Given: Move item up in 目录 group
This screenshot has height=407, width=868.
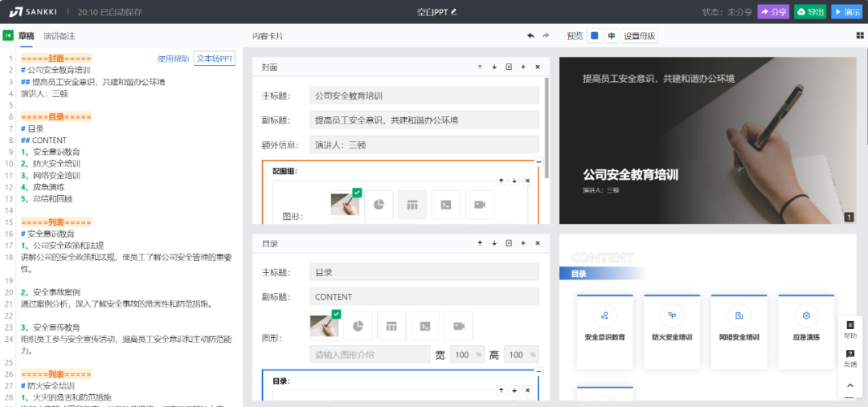Looking at the screenshot, I should click(501, 390).
